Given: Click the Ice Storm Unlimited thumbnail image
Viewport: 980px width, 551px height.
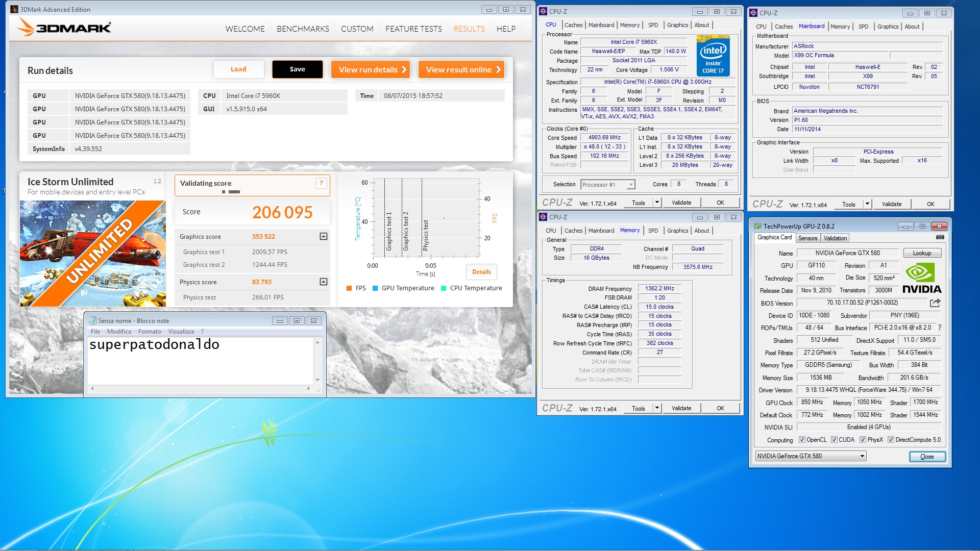Looking at the screenshot, I should coord(93,254).
